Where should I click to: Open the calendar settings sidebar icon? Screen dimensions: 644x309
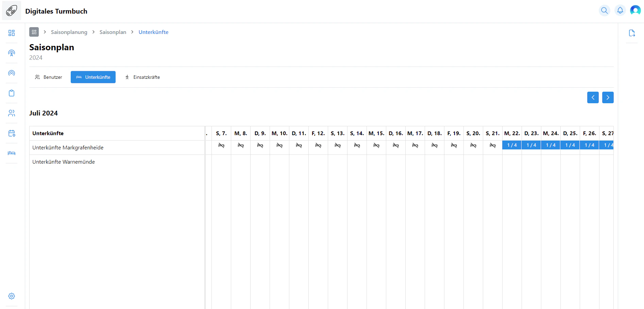12,133
